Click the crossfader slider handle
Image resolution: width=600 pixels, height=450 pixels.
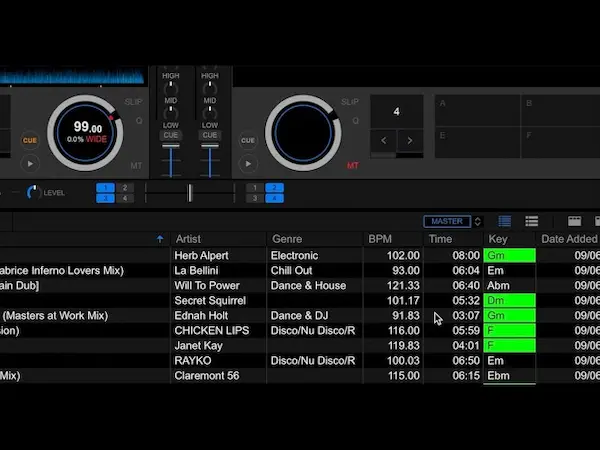(189, 192)
